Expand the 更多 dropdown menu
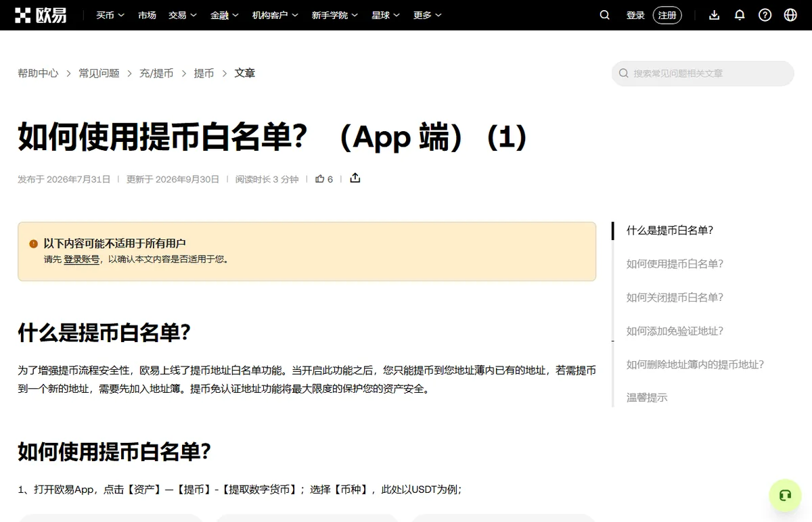812x522 pixels. click(428, 15)
